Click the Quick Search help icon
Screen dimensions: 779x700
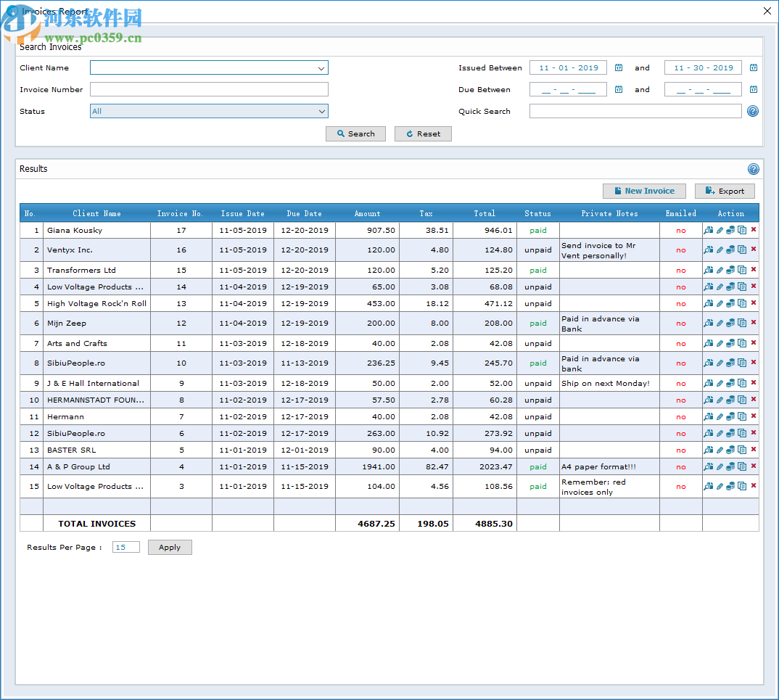point(753,112)
